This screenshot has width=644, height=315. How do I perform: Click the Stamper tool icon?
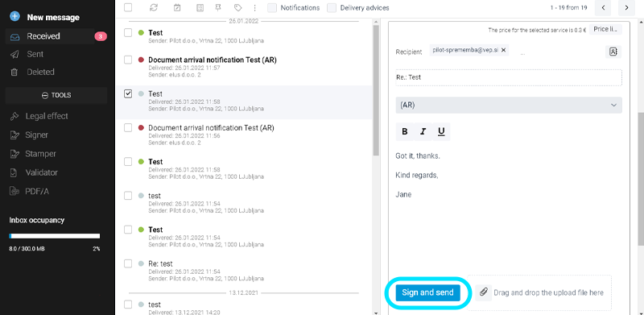(x=14, y=154)
